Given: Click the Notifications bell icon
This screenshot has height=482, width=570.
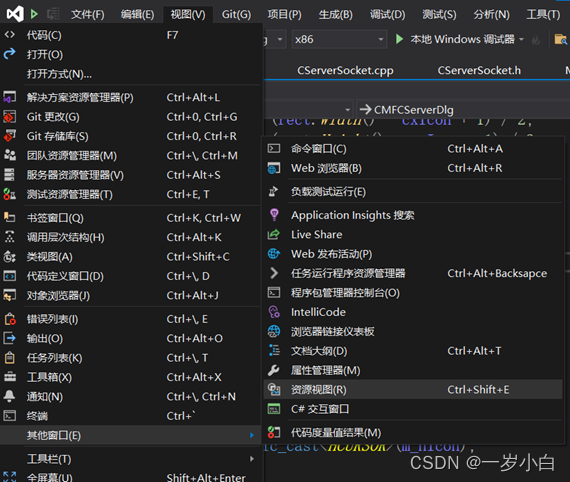Looking at the screenshot, I should pos(9,396).
